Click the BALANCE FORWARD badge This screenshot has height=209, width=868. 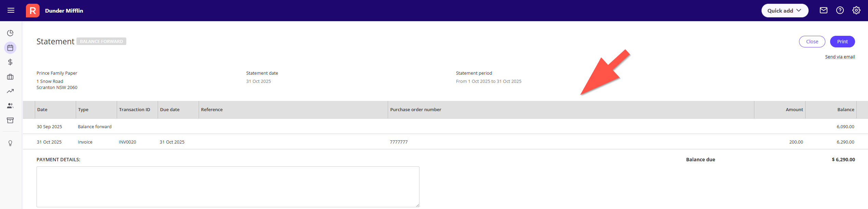point(101,41)
